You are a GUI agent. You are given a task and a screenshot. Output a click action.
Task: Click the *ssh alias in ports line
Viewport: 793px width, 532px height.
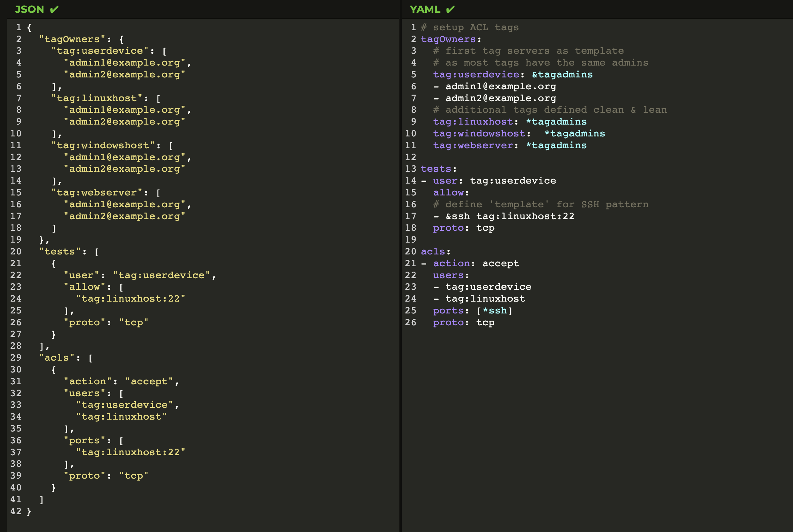(494, 311)
